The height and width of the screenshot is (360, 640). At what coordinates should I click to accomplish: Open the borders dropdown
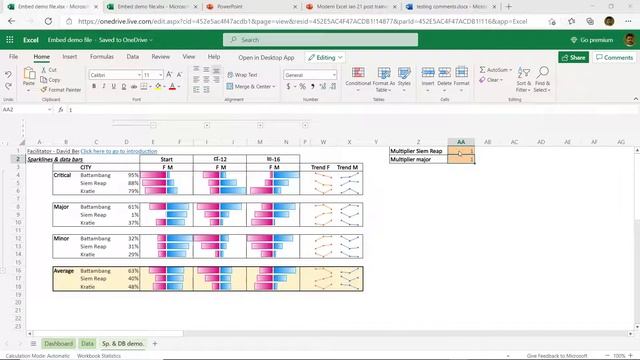tap(150, 87)
